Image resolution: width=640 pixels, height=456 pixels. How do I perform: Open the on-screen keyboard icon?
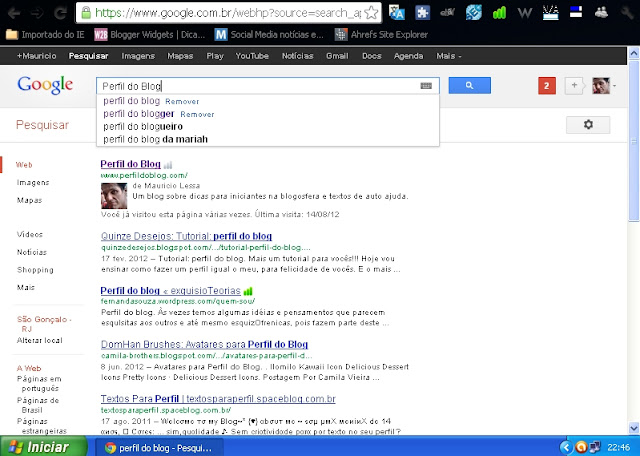click(x=426, y=86)
